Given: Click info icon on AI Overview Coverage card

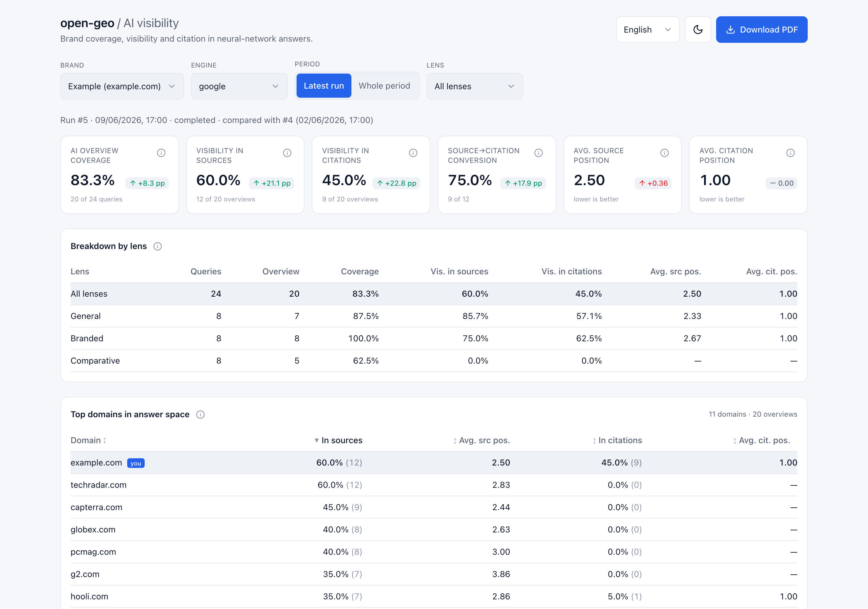Looking at the screenshot, I should 161,153.
